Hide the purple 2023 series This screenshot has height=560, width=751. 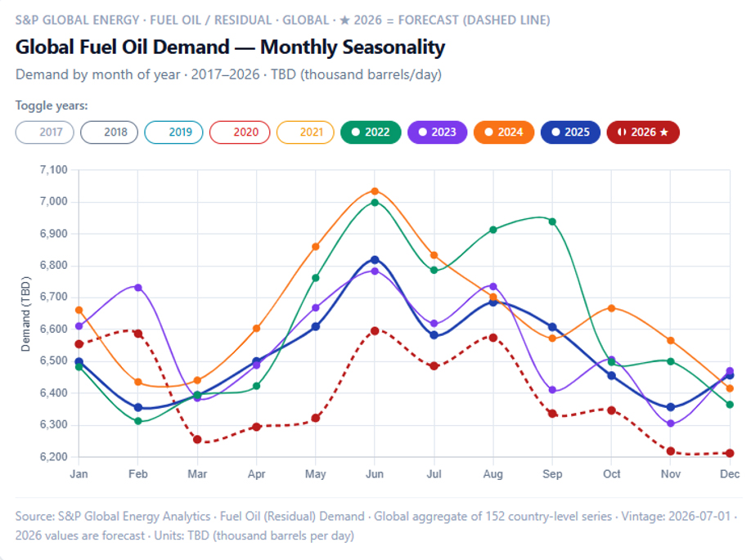(438, 132)
